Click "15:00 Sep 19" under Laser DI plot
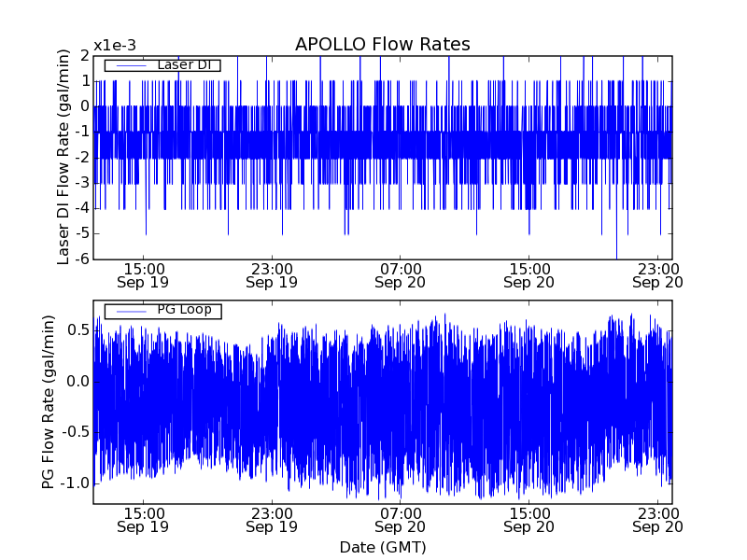Screen dimensions: 747x560 click(143, 275)
